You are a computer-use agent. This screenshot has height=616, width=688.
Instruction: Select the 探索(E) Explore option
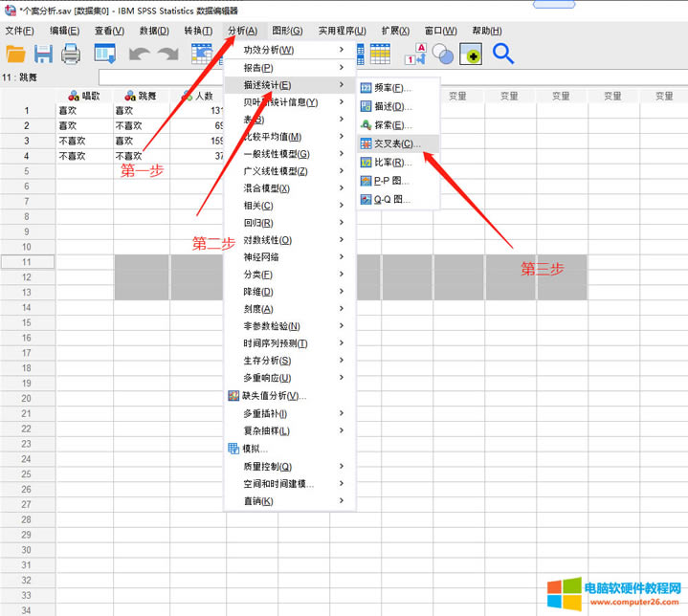[392, 125]
